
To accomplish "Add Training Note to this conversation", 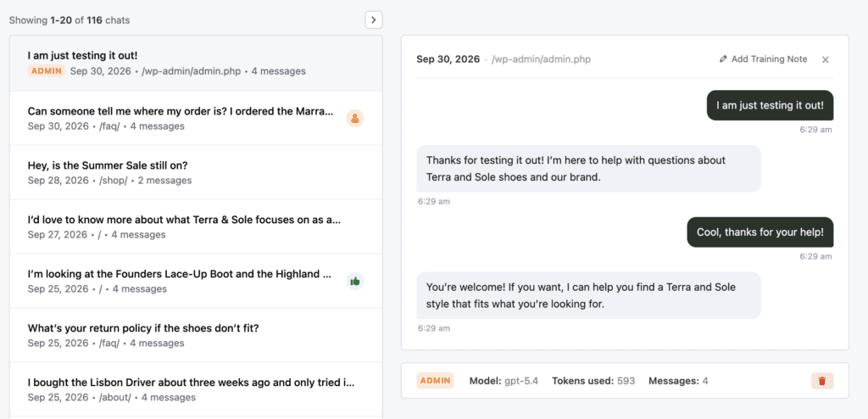I will coord(764,59).
